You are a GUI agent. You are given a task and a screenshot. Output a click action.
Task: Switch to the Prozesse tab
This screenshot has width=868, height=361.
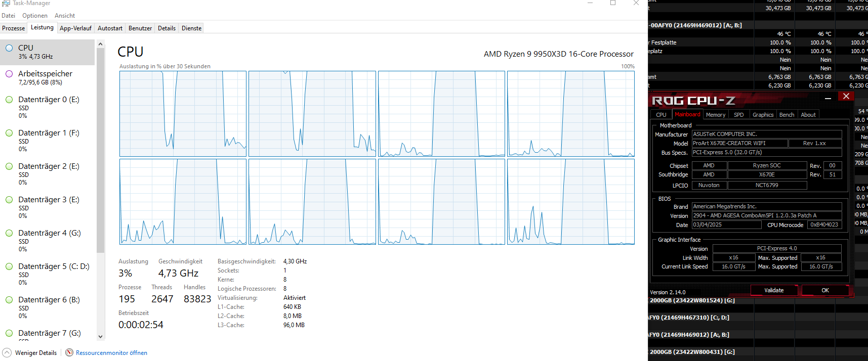click(x=14, y=28)
